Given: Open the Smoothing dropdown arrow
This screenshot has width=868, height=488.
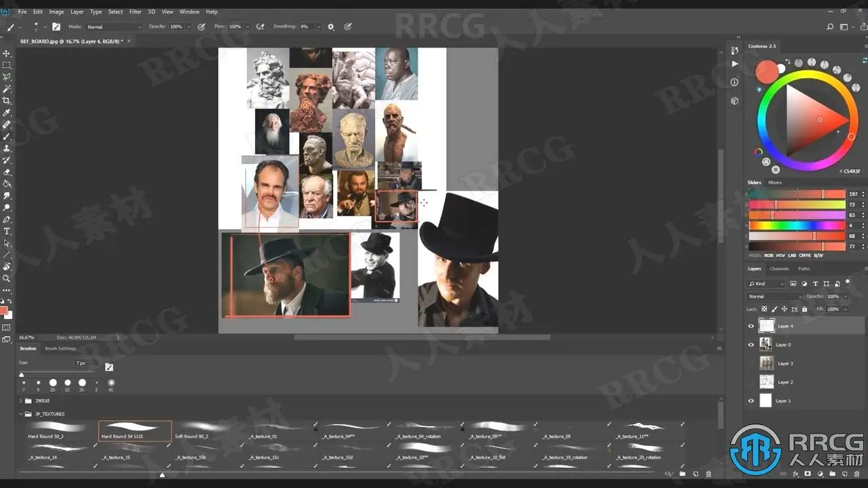Looking at the screenshot, I should tap(317, 26).
